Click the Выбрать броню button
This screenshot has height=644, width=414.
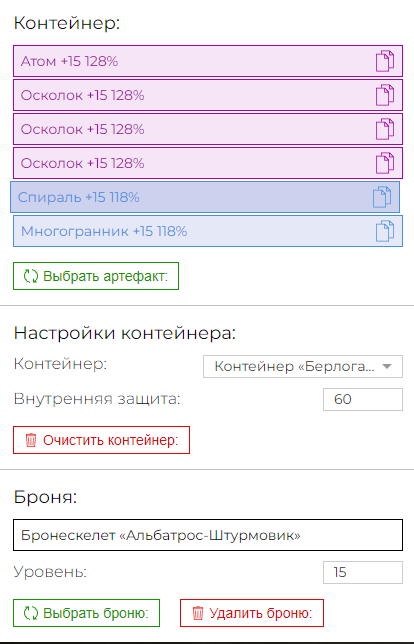click(86, 613)
